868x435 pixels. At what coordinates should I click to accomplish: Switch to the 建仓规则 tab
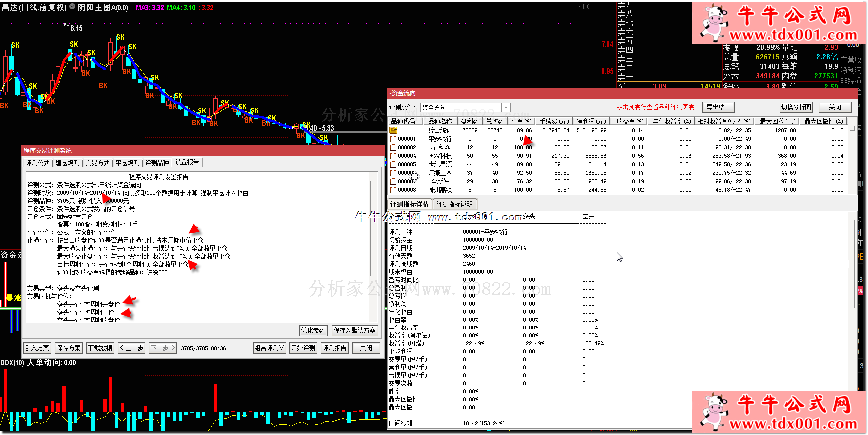click(x=68, y=163)
